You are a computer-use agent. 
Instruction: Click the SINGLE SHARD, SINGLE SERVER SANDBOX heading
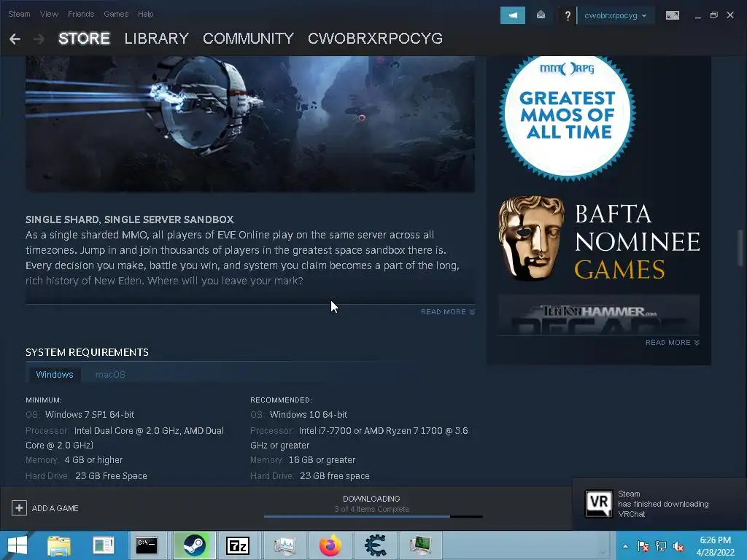tap(130, 219)
